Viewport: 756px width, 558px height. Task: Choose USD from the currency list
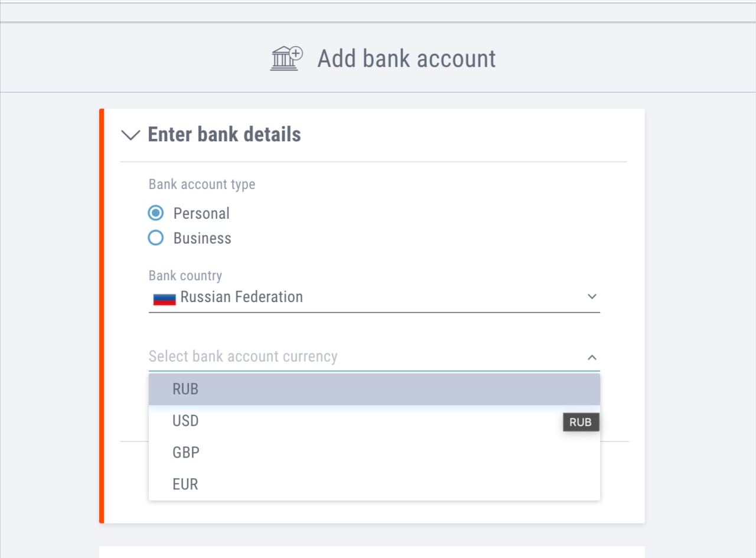click(x=185, y=421)
